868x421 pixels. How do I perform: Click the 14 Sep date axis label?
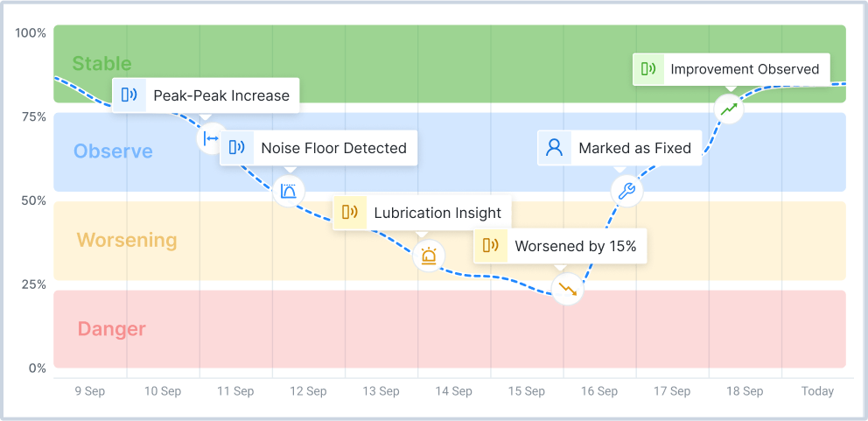pyautogui.click(x=454, y=391)
